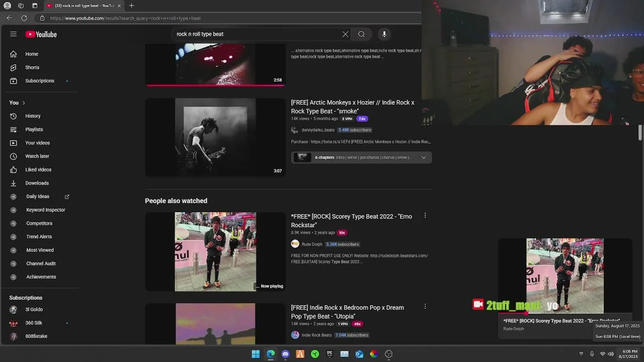
Task: Open more actions for the Emo Rockstar video
Action: point(425,215)
